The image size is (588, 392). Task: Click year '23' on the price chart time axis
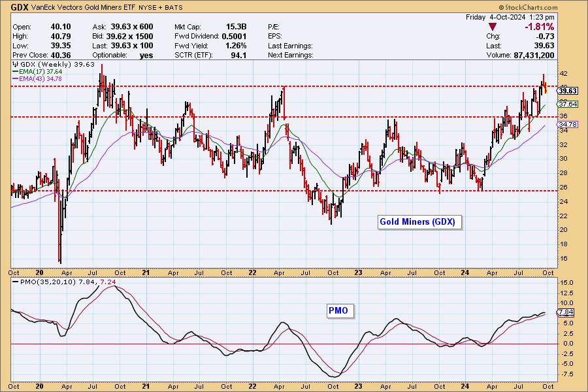(x=359, y=272)
